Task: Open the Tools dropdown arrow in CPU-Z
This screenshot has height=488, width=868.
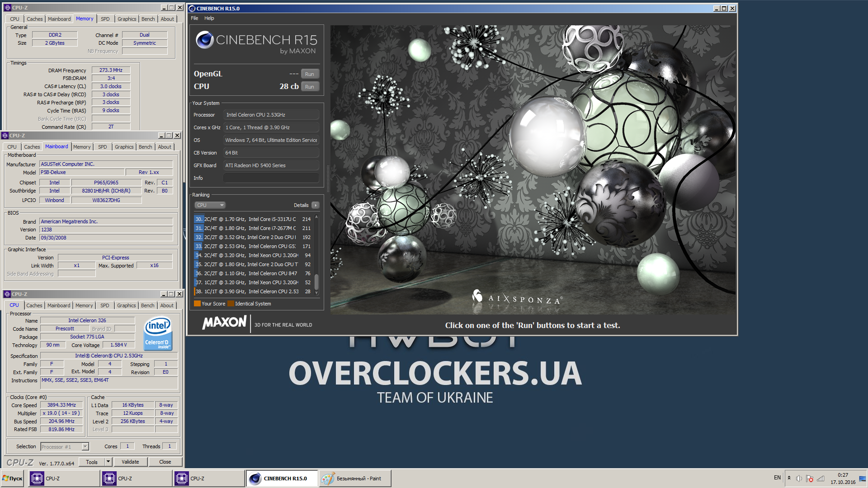Action: pyautogui.click(x=108, y=462)
